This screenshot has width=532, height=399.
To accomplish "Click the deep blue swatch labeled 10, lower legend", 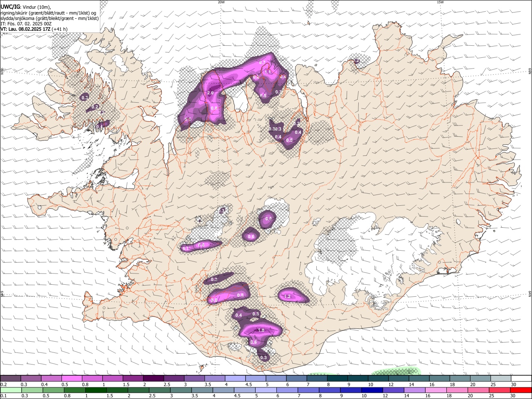I will 372,390.
